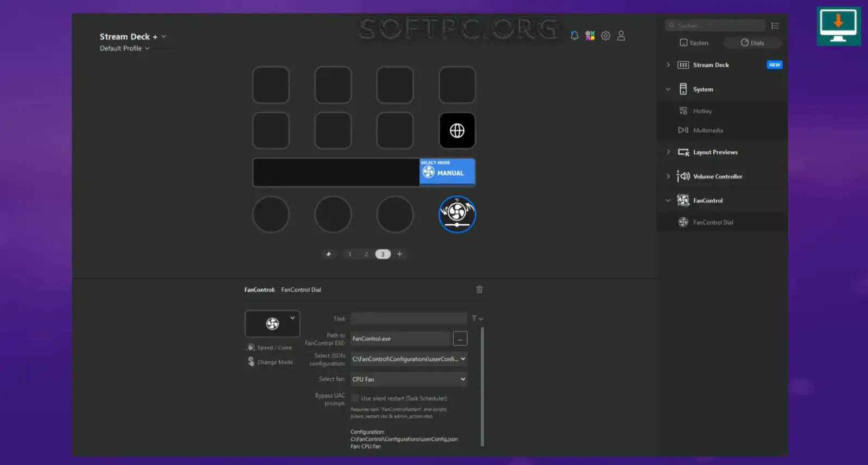
Task: Open the icon image chooser dropdown
Action: click(x=292, y=318)
